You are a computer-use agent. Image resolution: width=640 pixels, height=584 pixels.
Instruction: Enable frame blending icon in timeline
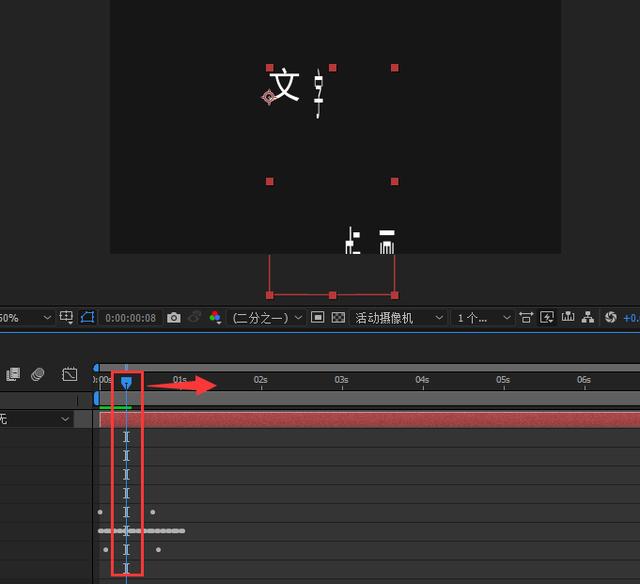(13, 374)
